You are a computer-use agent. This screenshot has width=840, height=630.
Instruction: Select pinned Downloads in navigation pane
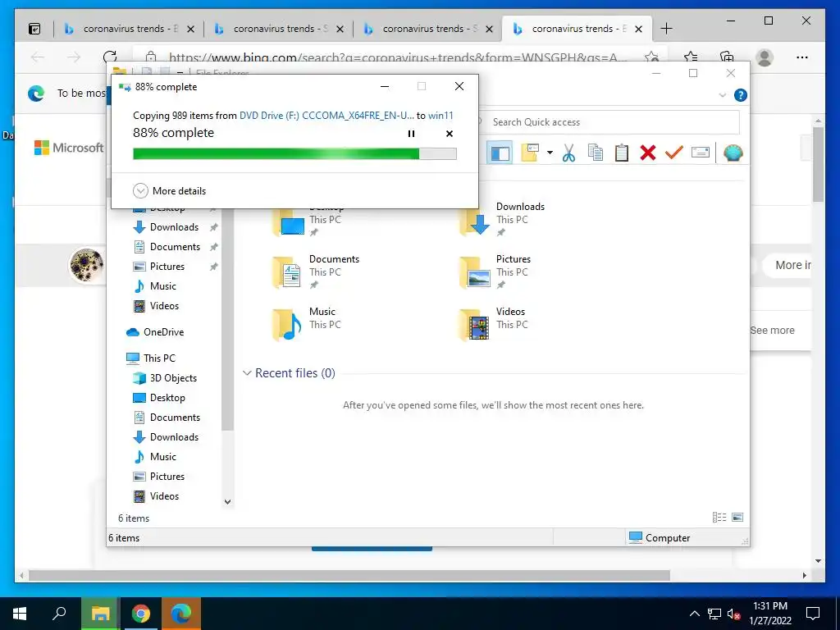click(x=174, y=227)
